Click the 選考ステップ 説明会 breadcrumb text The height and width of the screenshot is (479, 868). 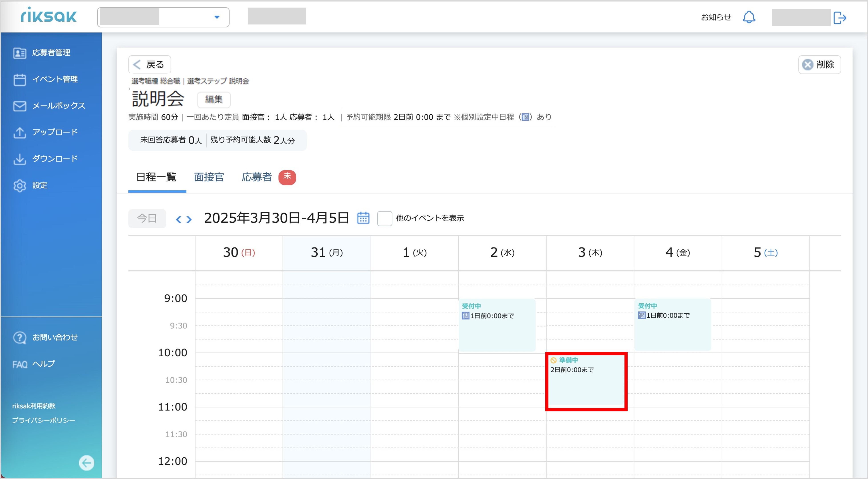click(x=218, y=81)
